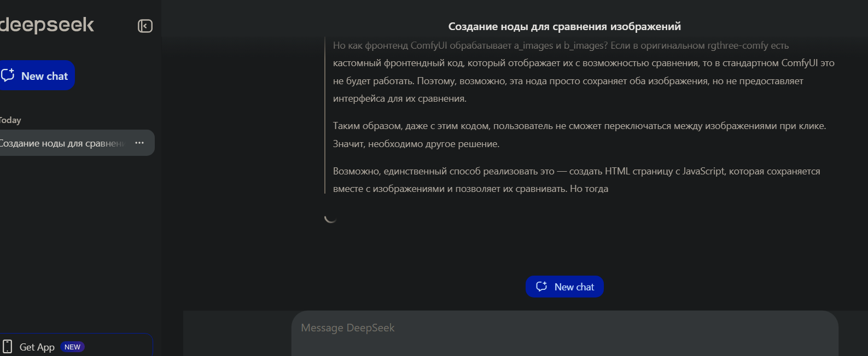Start a conversation with sidebar New chat button
The image size is (868, 356).
pos(37,75)
